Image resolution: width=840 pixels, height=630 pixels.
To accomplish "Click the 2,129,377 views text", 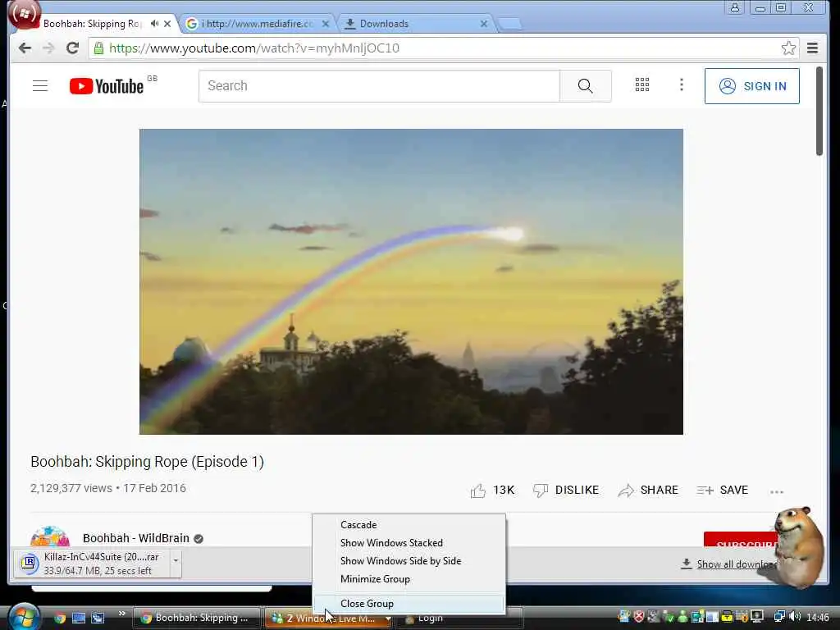I will pyautogui.click(x=71, y=489).
